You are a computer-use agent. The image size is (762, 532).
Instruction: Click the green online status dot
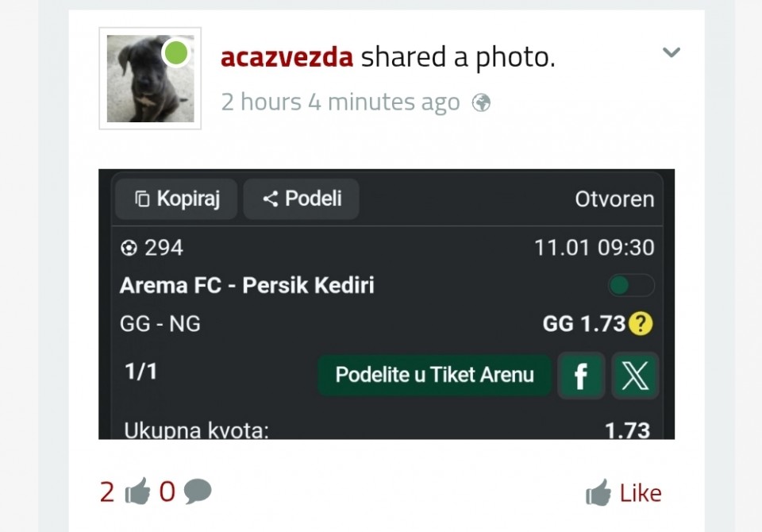point(176,53)
